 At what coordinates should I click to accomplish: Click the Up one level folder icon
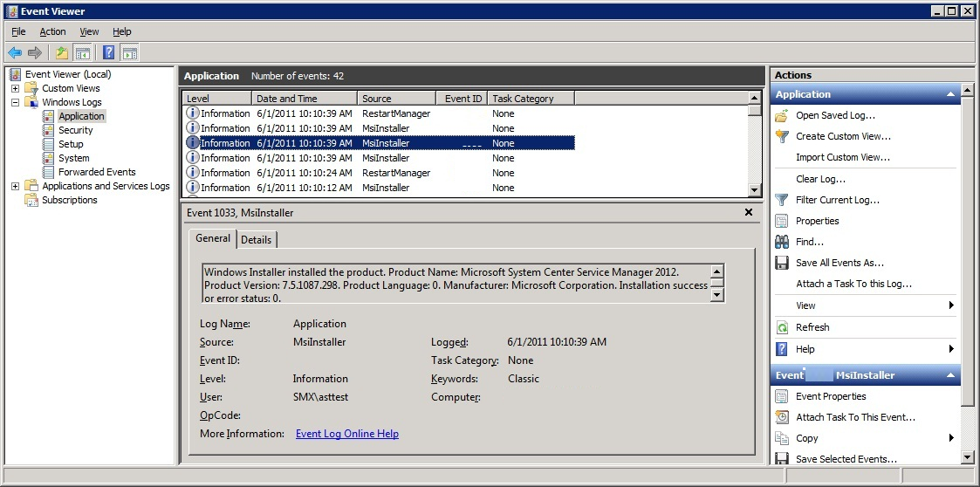pos(61,53)
